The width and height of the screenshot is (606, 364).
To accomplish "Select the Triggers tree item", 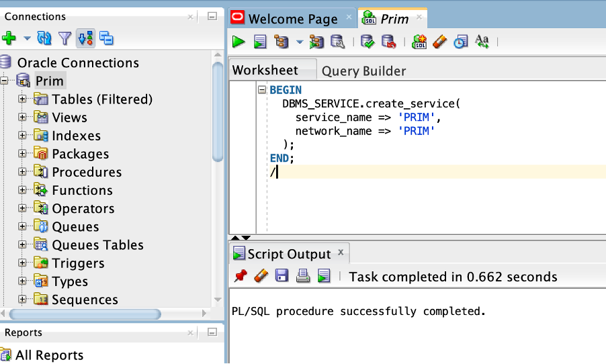I will click(78, 263).
